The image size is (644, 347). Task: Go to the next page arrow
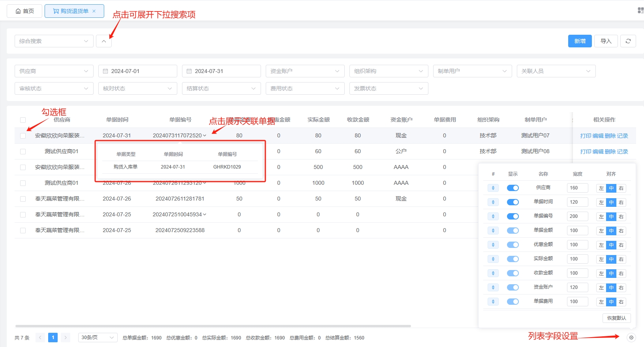[x=66, y=338]
